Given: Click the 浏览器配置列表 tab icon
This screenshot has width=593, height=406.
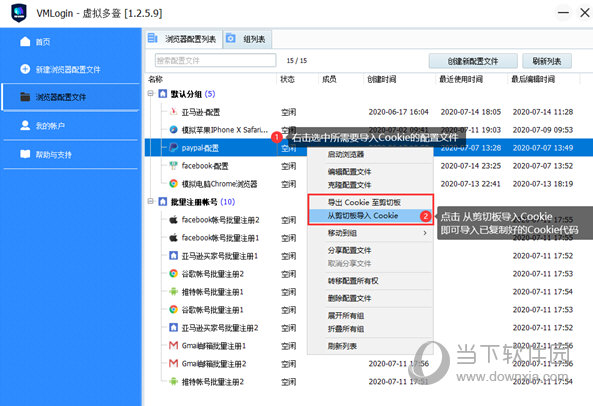Looking at the screenshot, I should coord(152,38).
